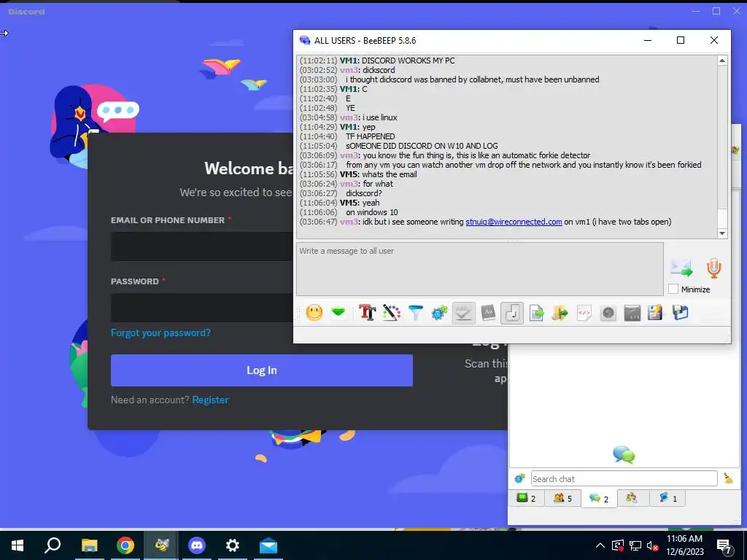The height and width of the screenshot is (560, 747).
Task: Open the Mail app from the taskbar
Action: point(268,545)
